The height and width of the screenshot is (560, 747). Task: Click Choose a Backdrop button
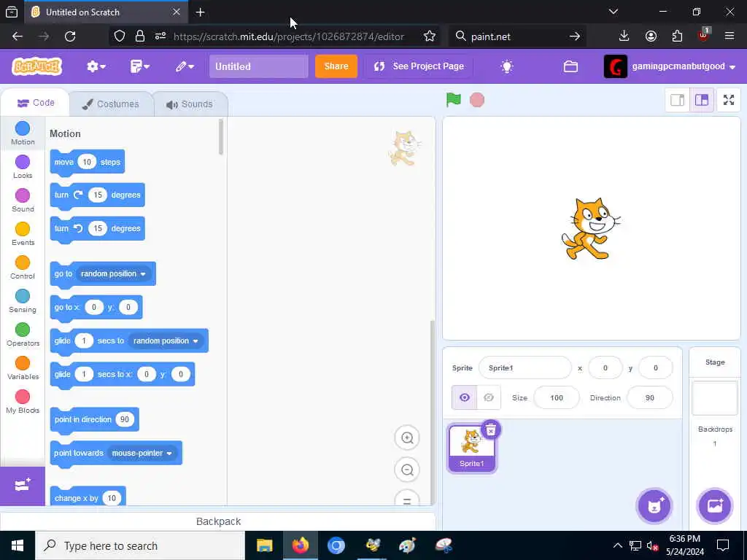(x=715, y=506)
